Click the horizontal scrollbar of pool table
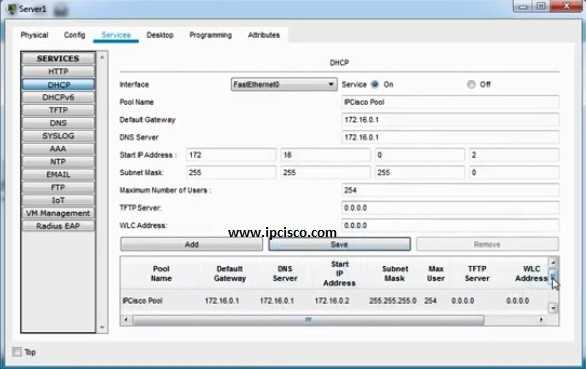This screenshot has width=586, height=369. click(x=308, y=320)
